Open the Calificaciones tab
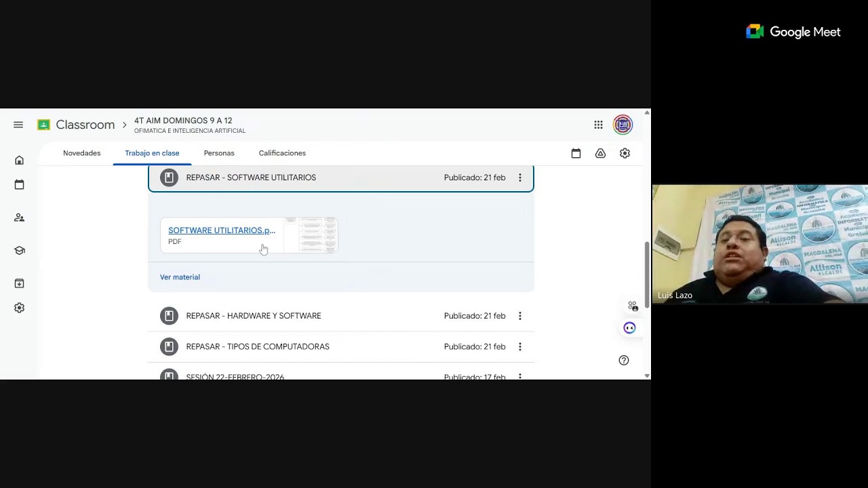Image resolution: width=868 pixels, height=488 pixels. [282, 153]
